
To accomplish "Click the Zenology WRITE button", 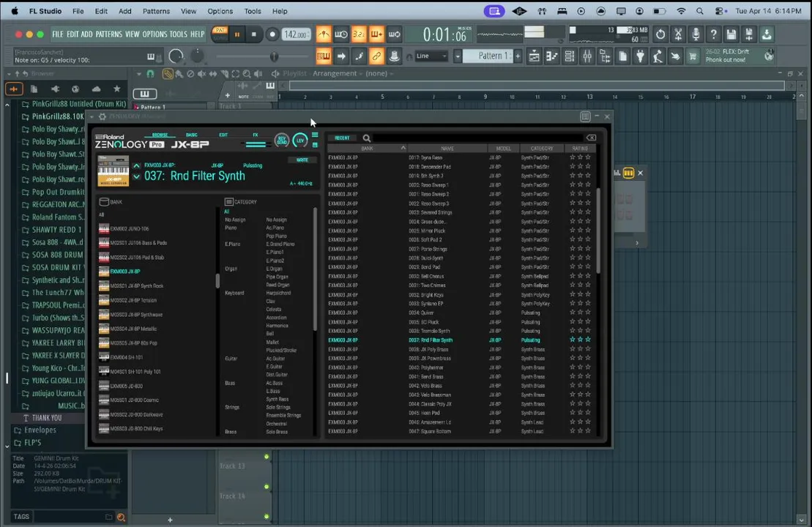I will [302, 160].
